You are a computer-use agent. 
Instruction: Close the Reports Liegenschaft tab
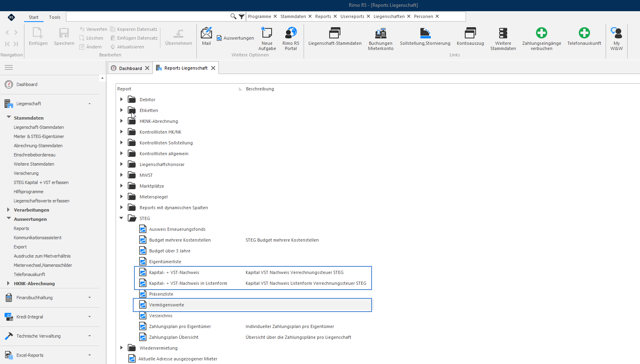pyautogui.click(x=213, y=68)
